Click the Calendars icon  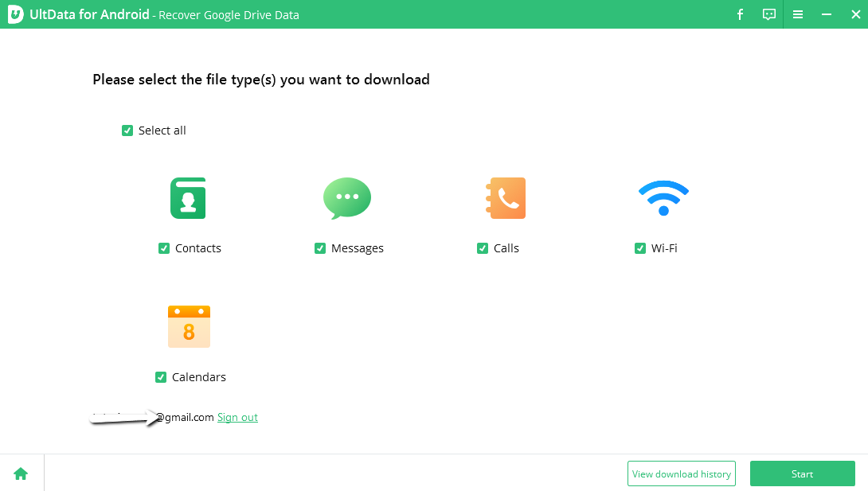[x=189, y=326]
